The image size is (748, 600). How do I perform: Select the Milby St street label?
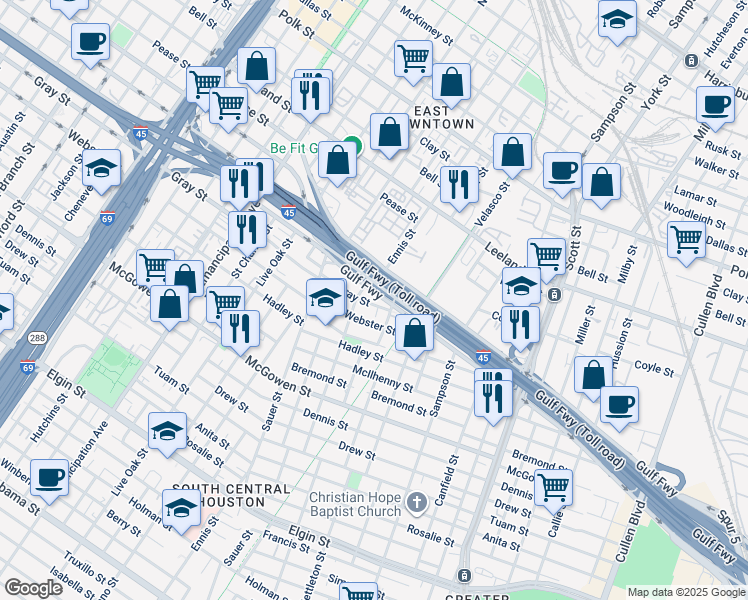click(627, 264)
